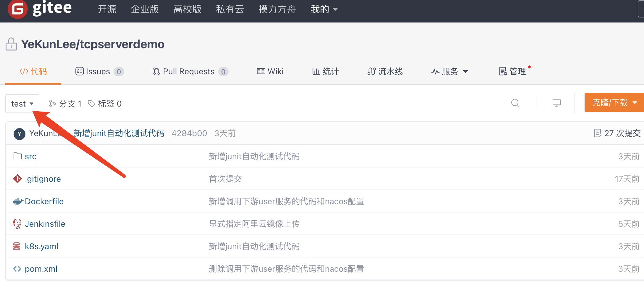
Task: Click the YeKunLee avatar icon
Action: pyautogui.click(x=19, y=134)
